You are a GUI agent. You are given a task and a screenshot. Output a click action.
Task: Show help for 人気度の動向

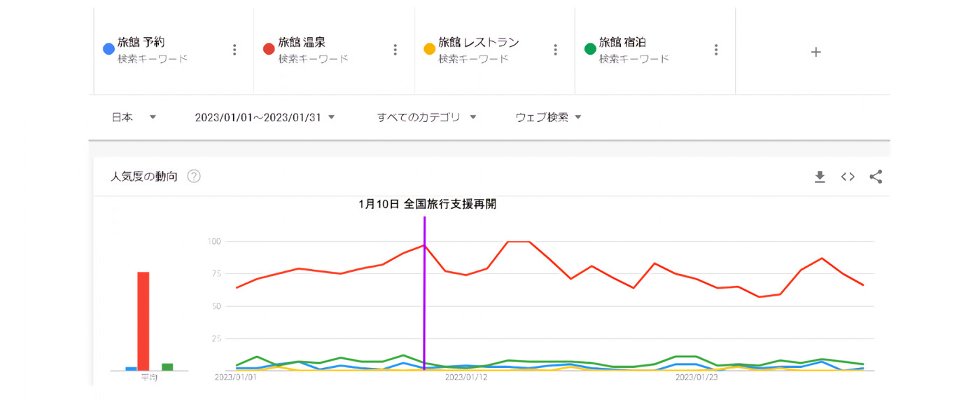coord(194,177)
